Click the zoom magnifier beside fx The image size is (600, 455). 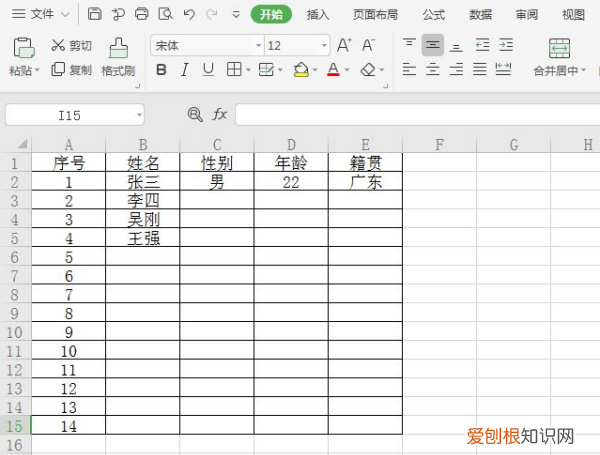[195, 114]
